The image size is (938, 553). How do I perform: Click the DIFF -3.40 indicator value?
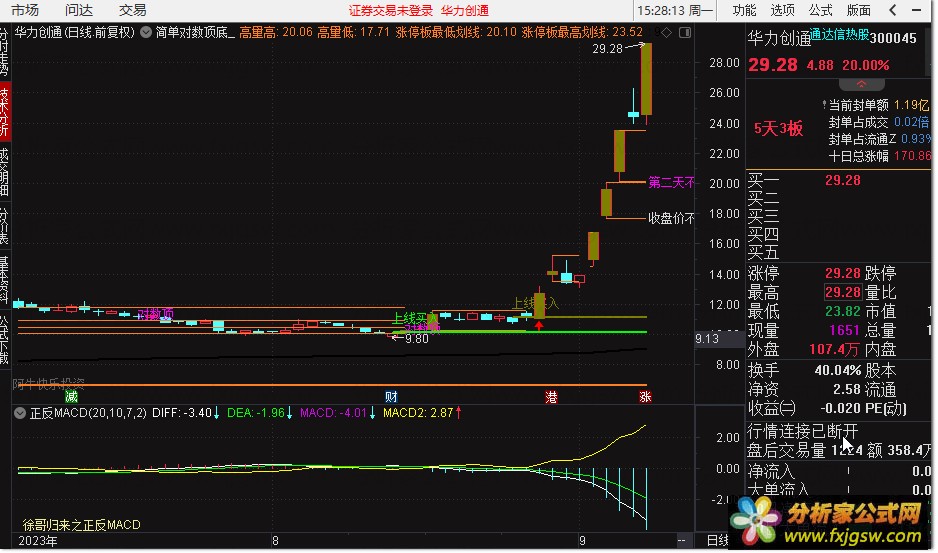185,413
